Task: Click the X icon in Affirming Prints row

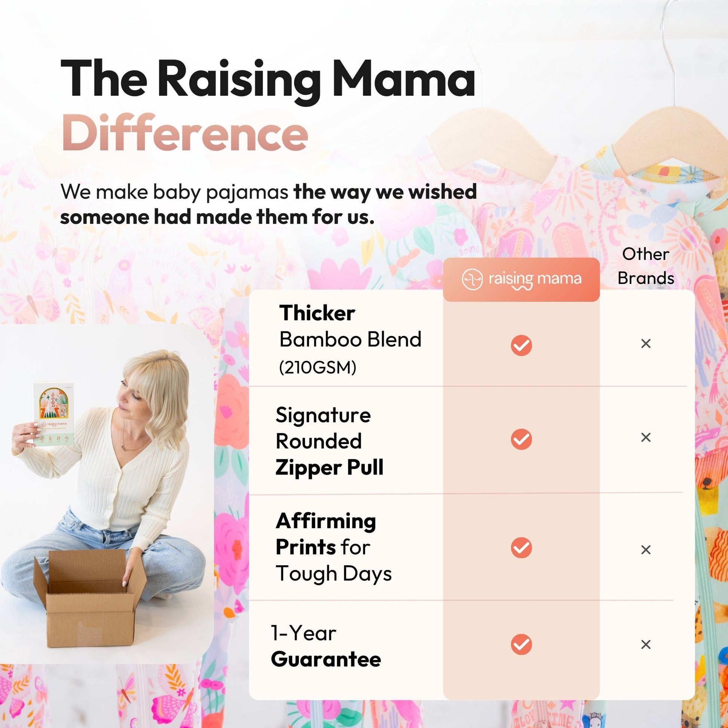Action: click(646, 550)
